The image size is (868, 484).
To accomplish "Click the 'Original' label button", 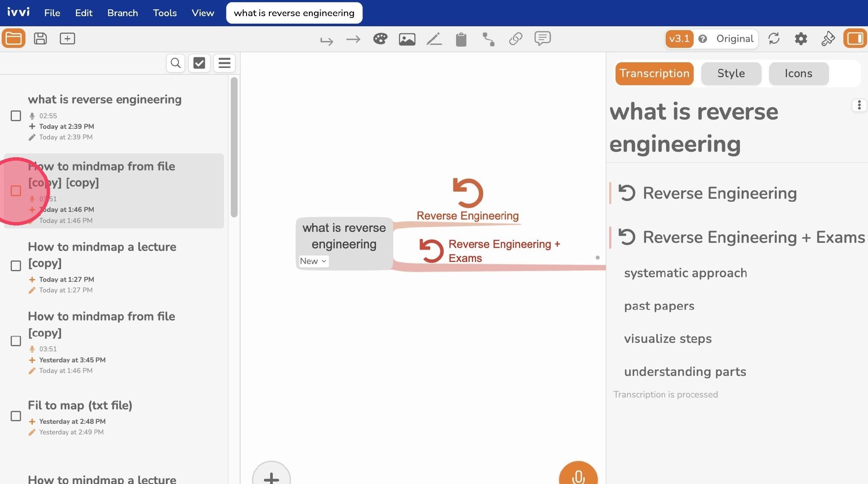I will pyautogui.click(x=735, y=39).
